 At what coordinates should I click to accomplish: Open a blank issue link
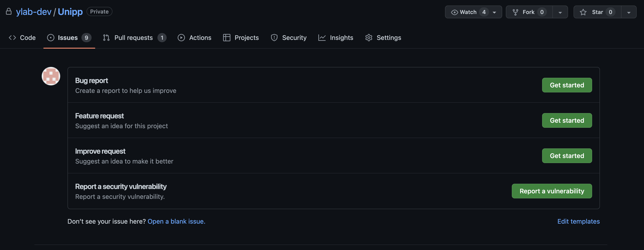click(176, 221)
